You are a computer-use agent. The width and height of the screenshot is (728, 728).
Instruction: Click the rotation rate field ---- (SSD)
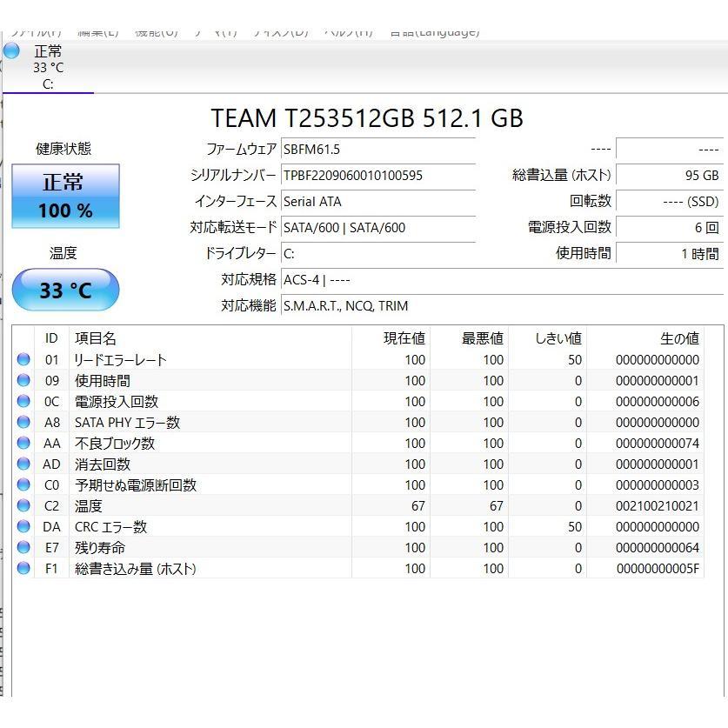coord(670,202)
